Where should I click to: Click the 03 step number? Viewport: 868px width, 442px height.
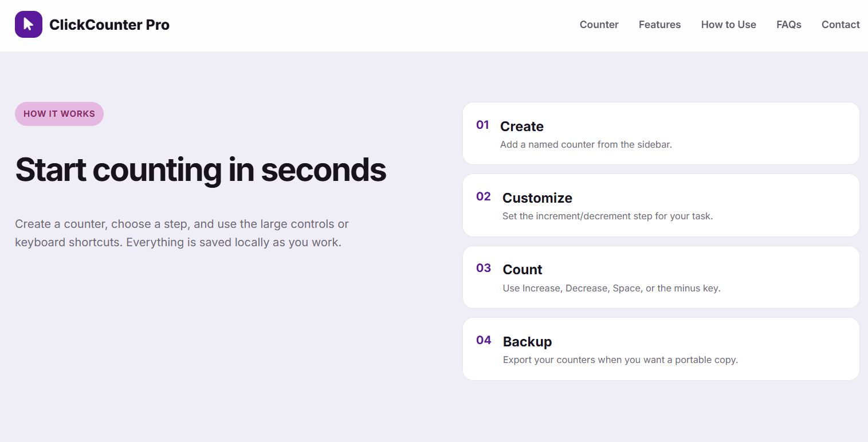click(x=484, y=268)
